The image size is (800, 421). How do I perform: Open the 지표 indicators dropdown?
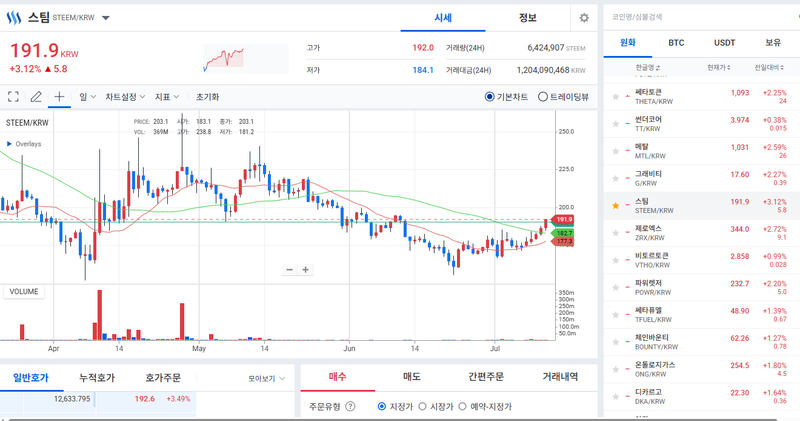coord(167,96)
